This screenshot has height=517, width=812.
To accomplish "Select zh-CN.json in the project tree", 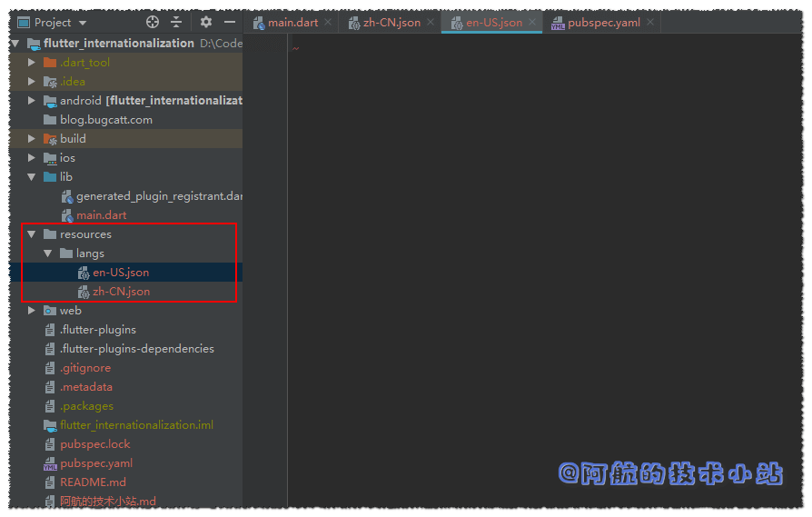I will pos(121,292).
